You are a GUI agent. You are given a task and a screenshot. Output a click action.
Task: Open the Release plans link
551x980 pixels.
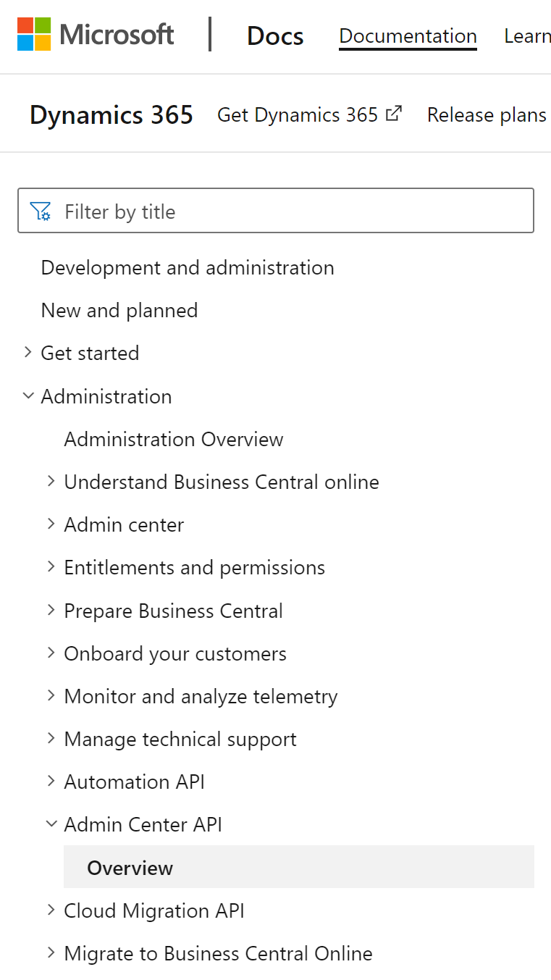(x=486, y=114)
